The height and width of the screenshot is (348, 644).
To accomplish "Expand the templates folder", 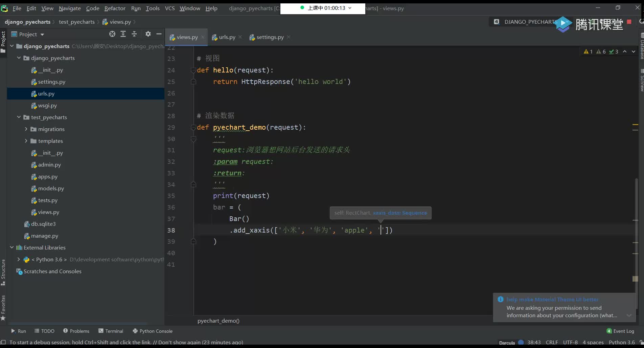I will coord(26,141).
